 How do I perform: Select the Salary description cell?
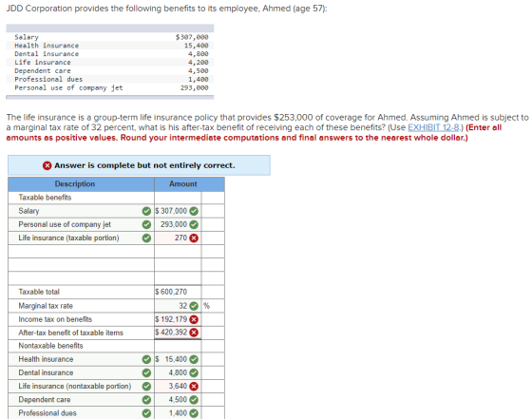[81, 211]
